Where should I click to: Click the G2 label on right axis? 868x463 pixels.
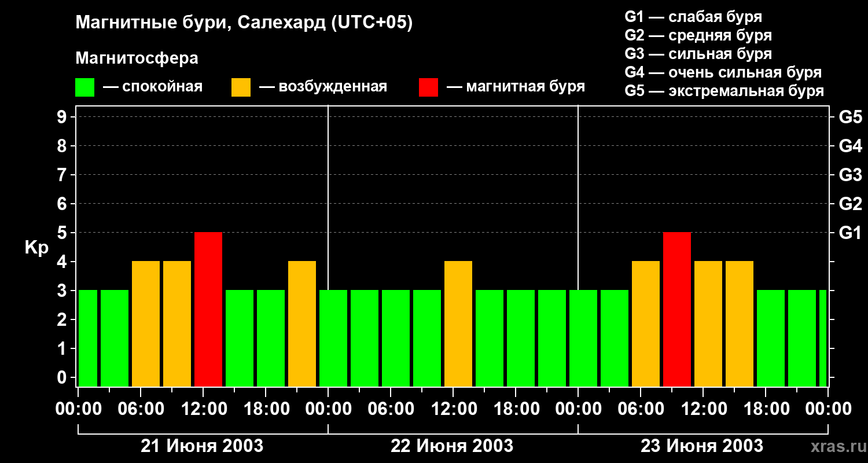pos(850,204)
